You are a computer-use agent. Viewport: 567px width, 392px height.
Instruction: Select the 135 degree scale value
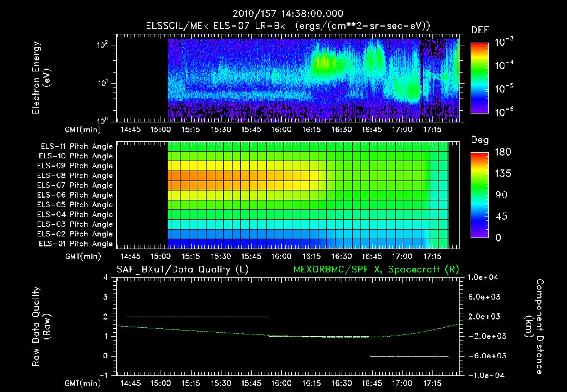point(503,173)
